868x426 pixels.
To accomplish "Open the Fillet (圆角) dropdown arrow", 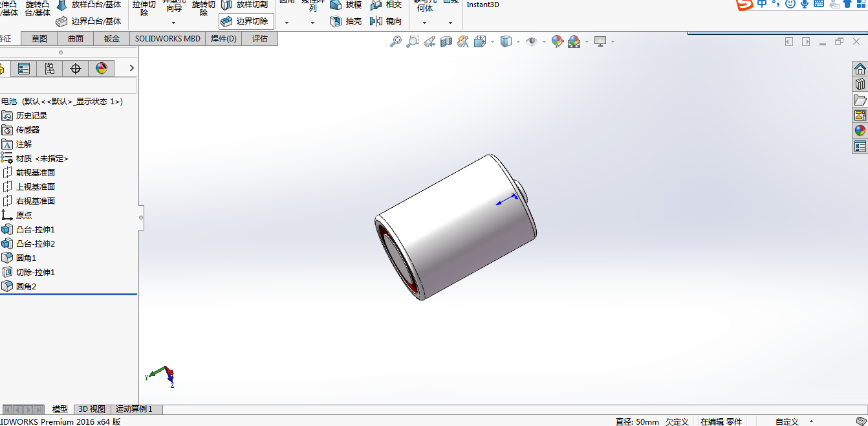I will [287, 23].
